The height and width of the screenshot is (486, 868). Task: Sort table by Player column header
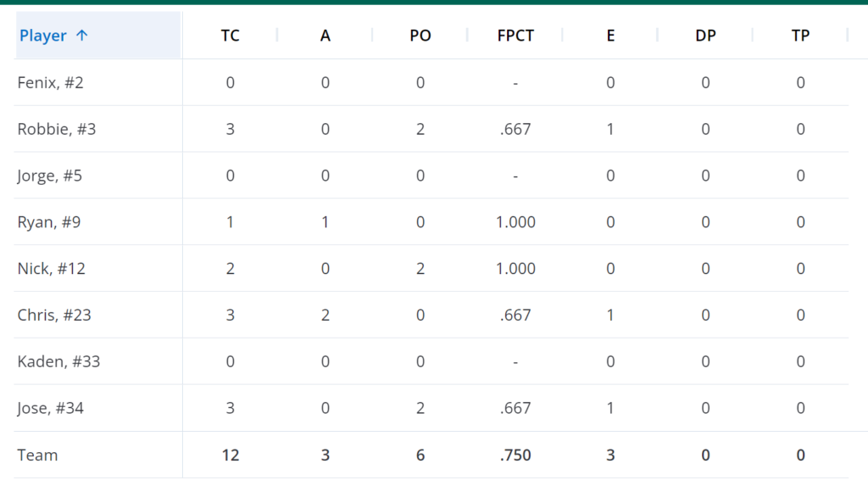coord(98,35)
